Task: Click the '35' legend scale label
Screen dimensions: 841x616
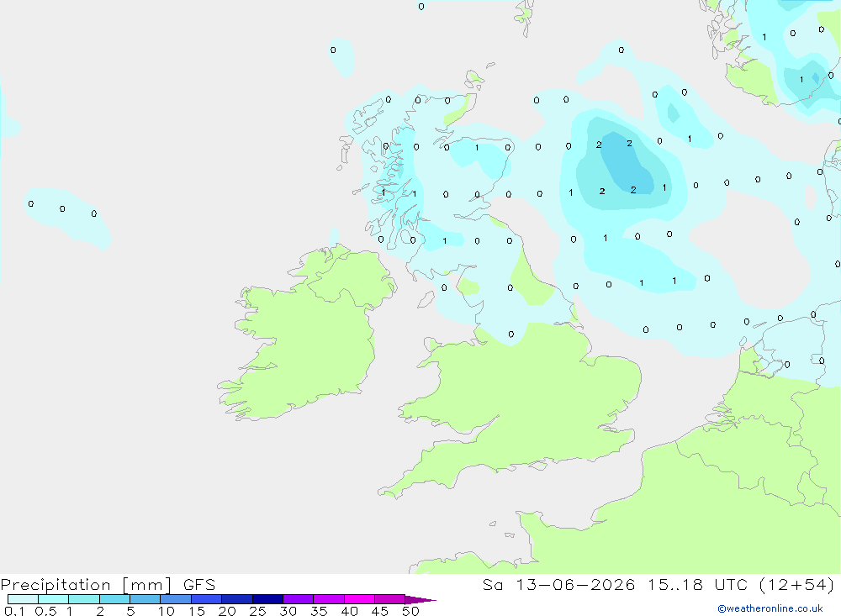Action: [319, 611]
